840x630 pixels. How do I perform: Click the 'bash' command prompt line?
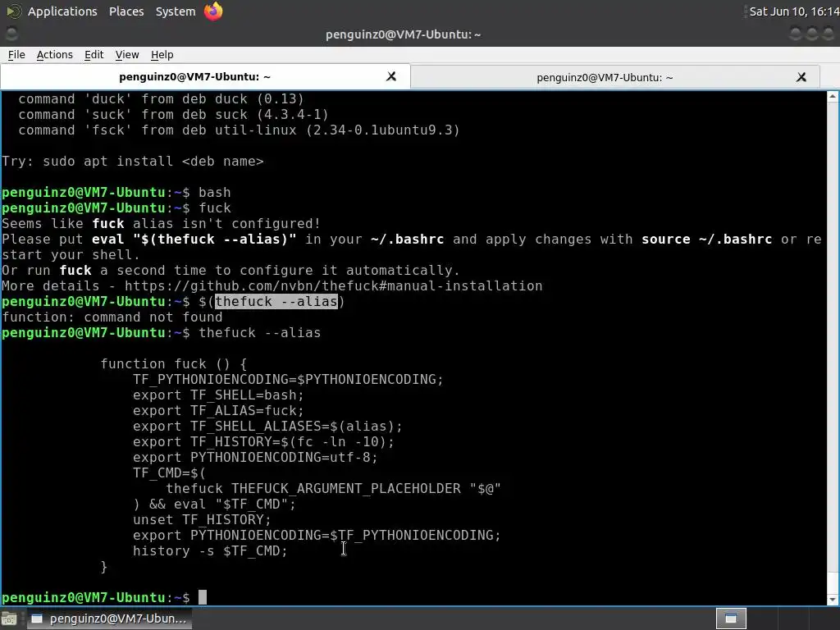click(116, 192)
